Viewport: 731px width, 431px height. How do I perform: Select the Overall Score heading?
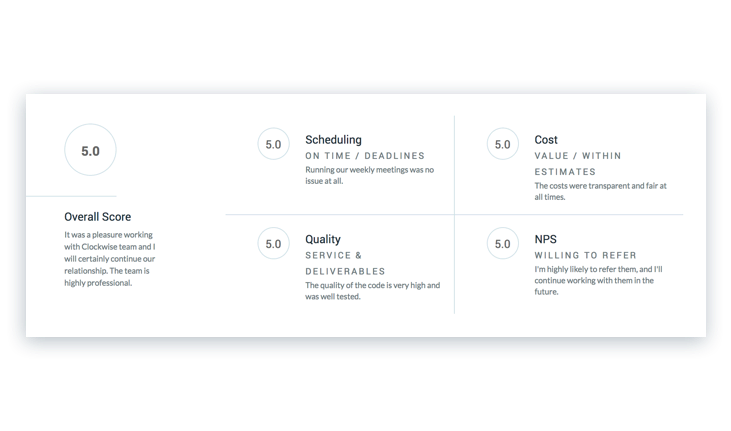[97, 217]
